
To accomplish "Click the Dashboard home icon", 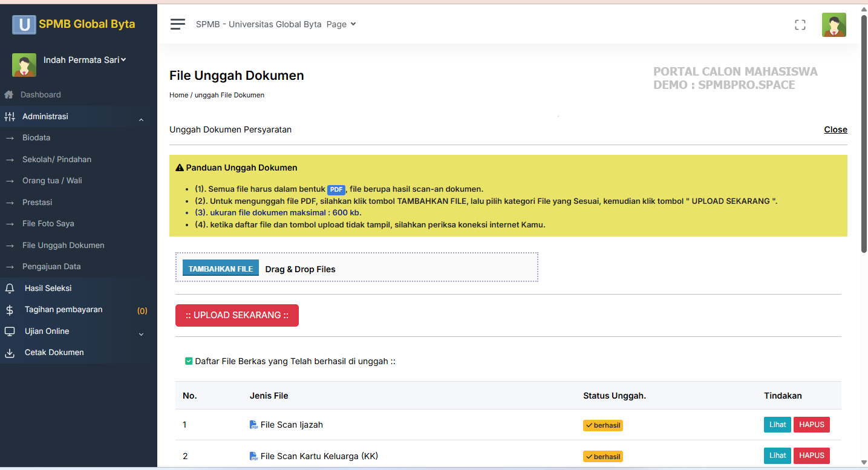I will [x=8, y=95].
